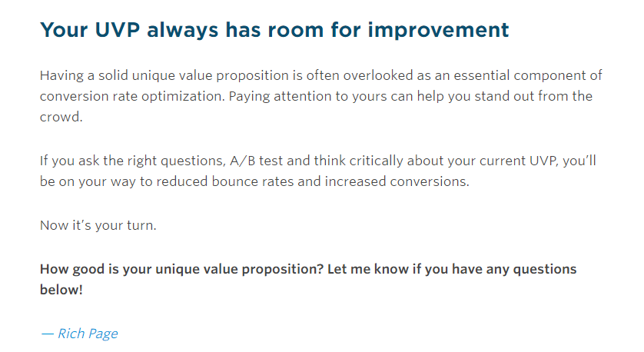Click the bold question "How good is your unique value proposition?"
Image resolution: width=644 pixels, height=352 pixels.
click(x=181, y=270)
